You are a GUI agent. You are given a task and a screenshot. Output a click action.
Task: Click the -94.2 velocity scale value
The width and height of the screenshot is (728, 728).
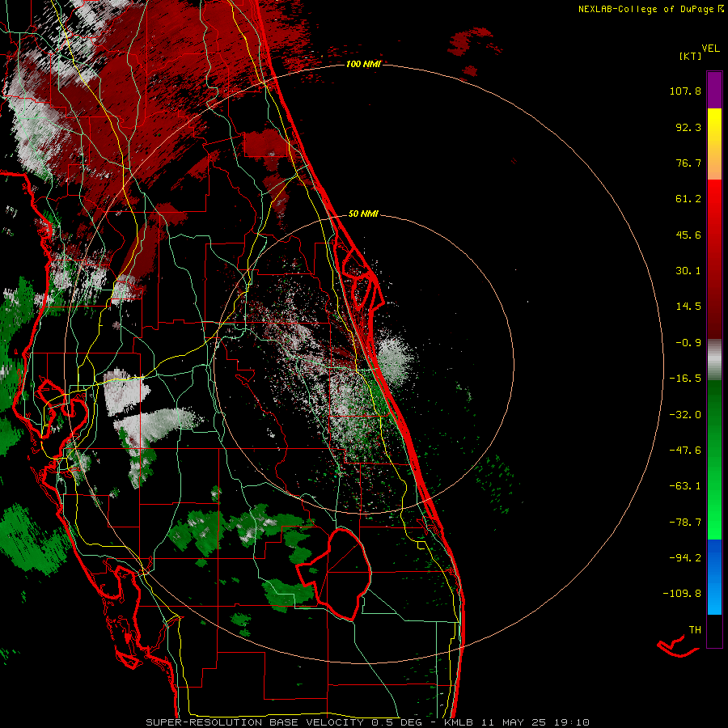click(685, 557)
